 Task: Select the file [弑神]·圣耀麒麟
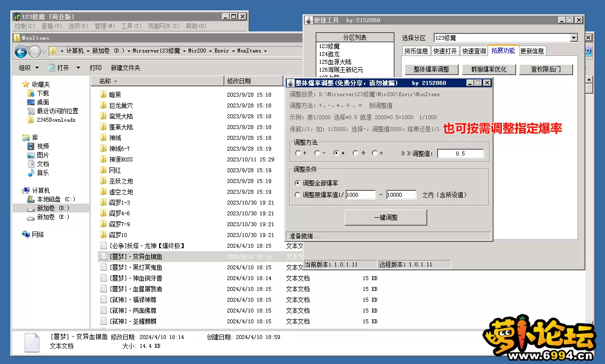(133, 321)
